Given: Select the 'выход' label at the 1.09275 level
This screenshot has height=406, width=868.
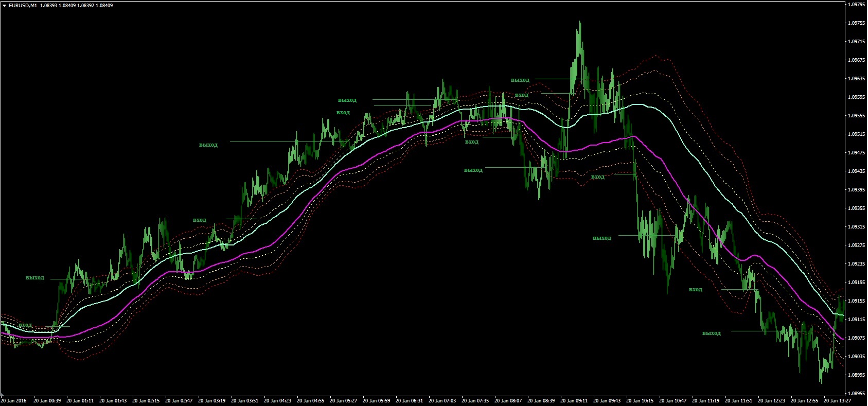Looking at the screenshot, I should tap(602, 238).
